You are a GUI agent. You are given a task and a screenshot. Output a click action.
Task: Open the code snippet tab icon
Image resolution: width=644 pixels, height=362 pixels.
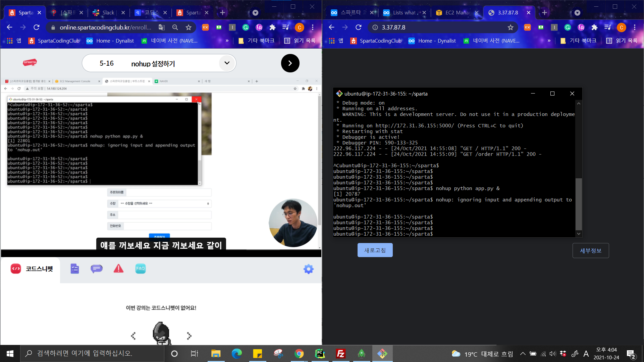pyautogui.click(x=16, y=269)
